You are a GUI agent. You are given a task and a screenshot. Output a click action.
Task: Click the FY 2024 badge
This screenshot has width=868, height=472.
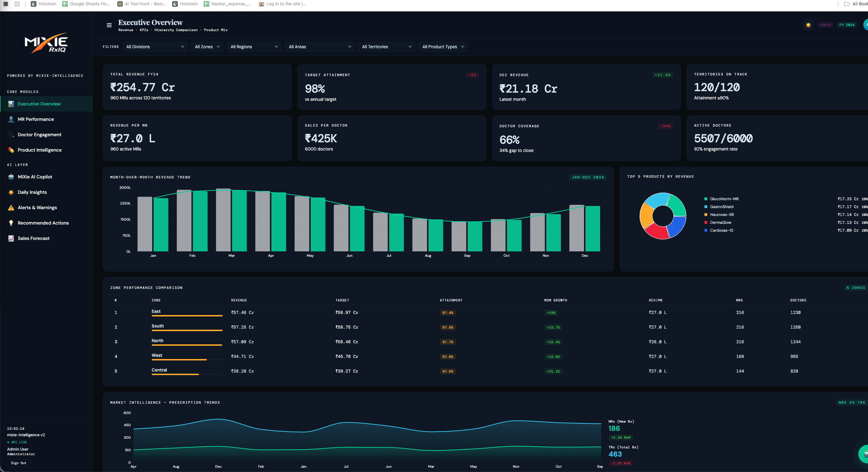(847, 25)
